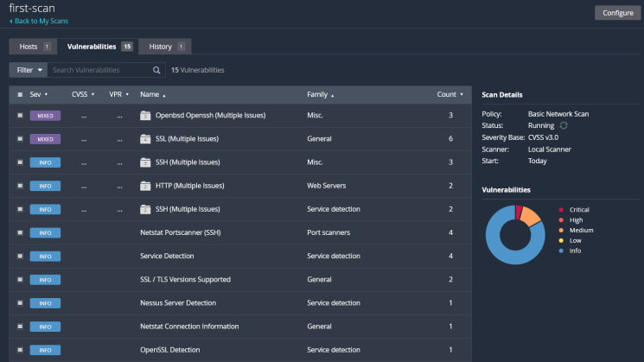
Task: Click the search magnifier icon
Action: coord(156,70)
